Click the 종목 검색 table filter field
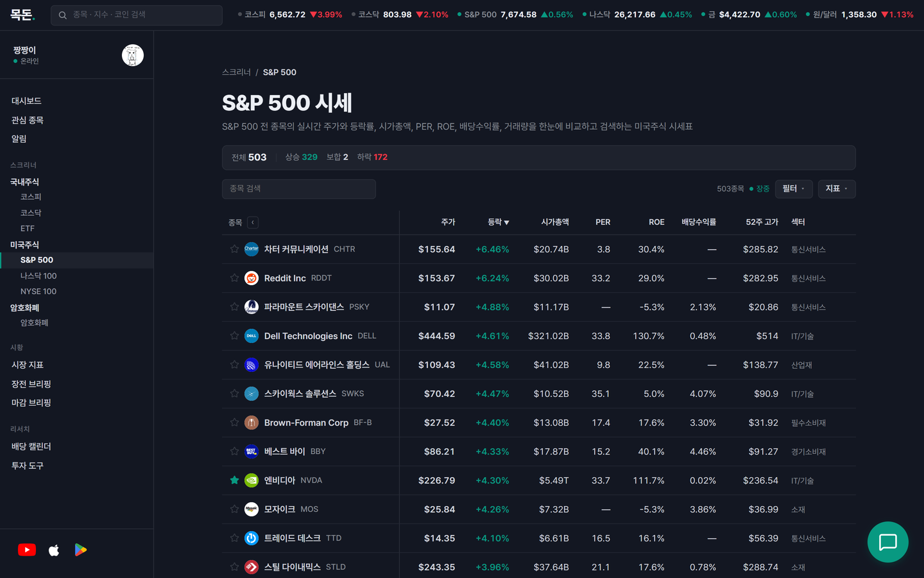Image resolution: width=924 pixels, height=578 pixels. (x=299, y=189)
